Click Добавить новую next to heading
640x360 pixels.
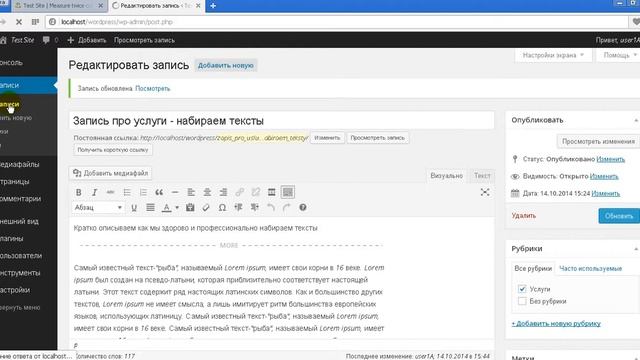point(226,65)
